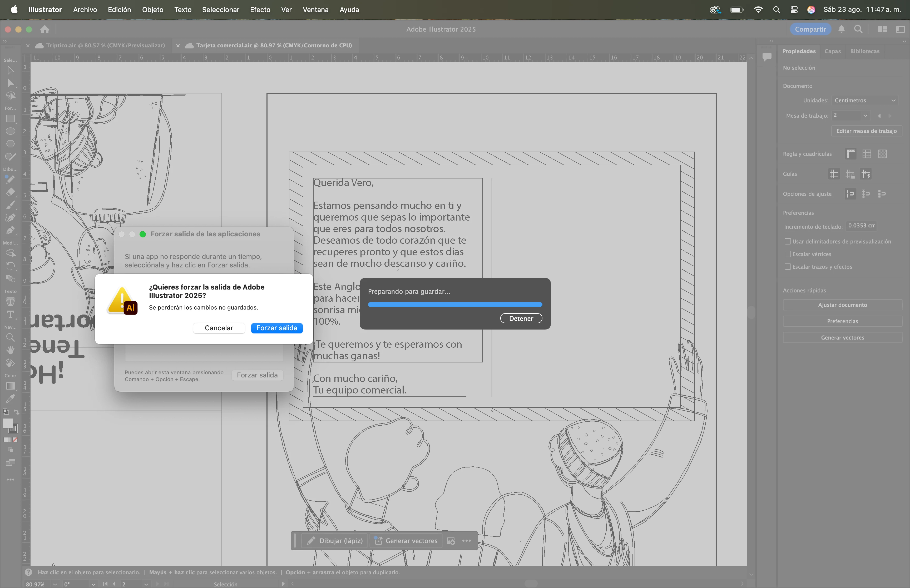Enable Usar delimitadores de previsualización
This screenshot has height=588, width=910.
tap(787, 241)
